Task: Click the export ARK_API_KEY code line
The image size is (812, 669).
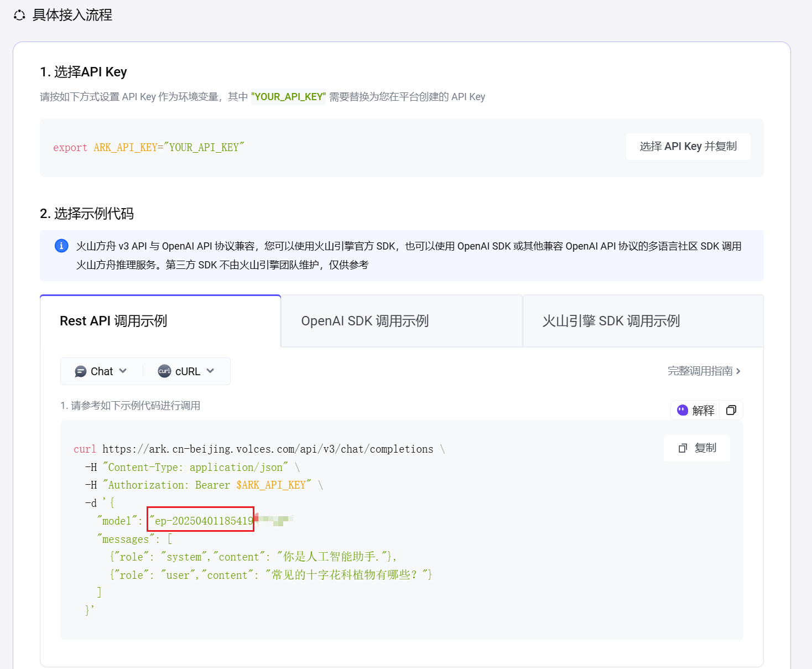Action: click(x=149, y=148)
